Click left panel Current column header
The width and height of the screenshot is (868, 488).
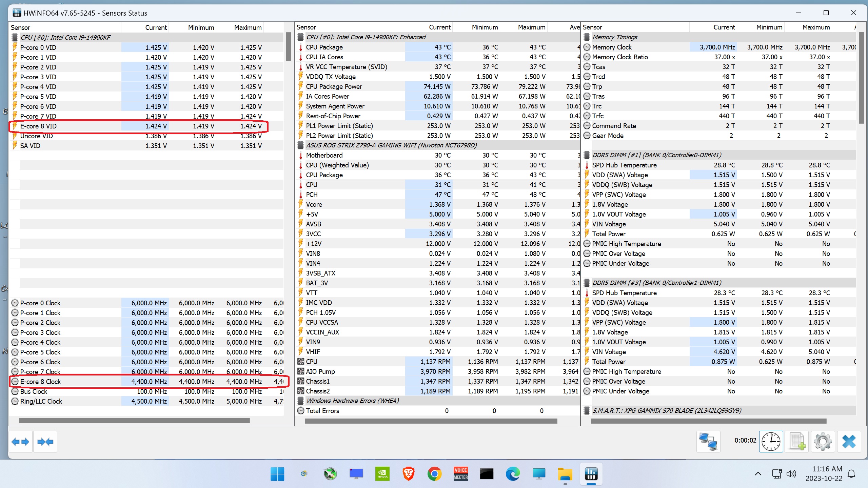(145, 27)
